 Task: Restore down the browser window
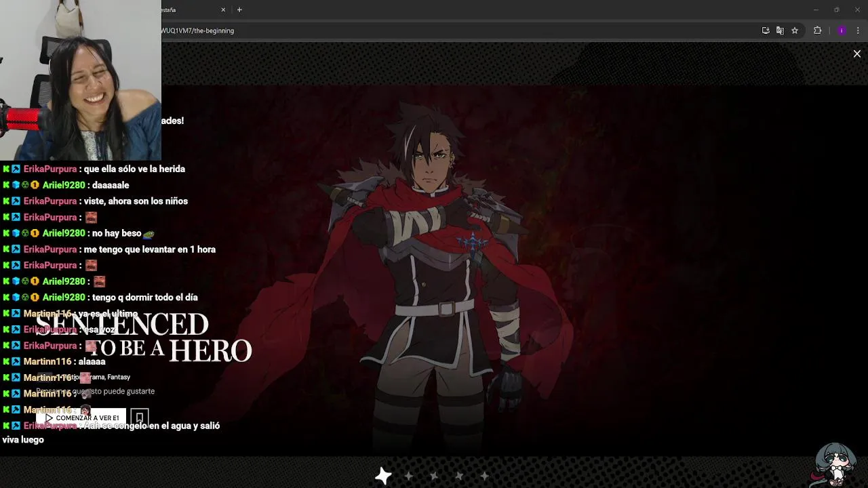(837, 9)
